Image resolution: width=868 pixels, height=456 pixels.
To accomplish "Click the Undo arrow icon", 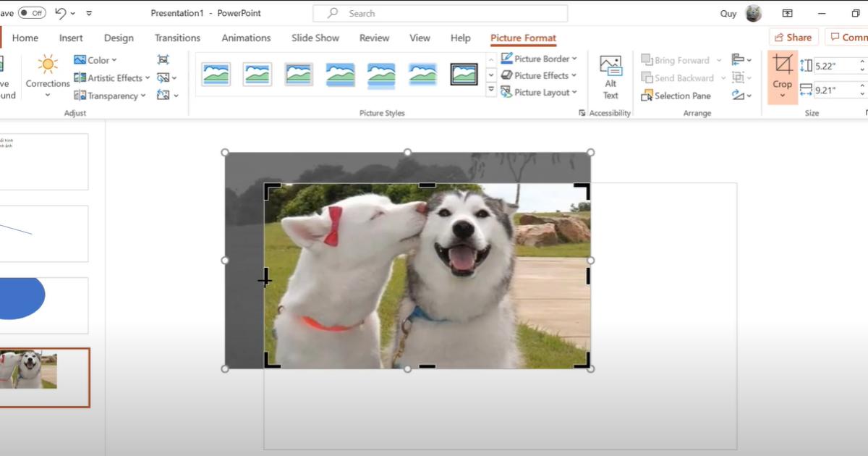I will 61,13.
